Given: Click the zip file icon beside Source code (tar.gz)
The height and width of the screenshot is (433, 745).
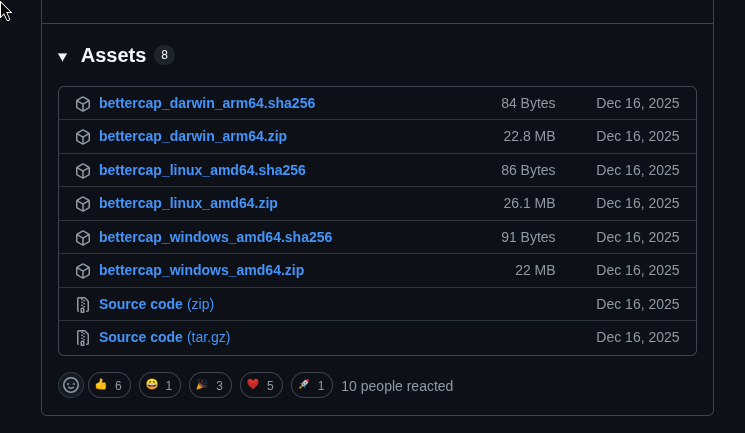Looking at the screenshot, I should pyautogui.click(x=83, y=338).
